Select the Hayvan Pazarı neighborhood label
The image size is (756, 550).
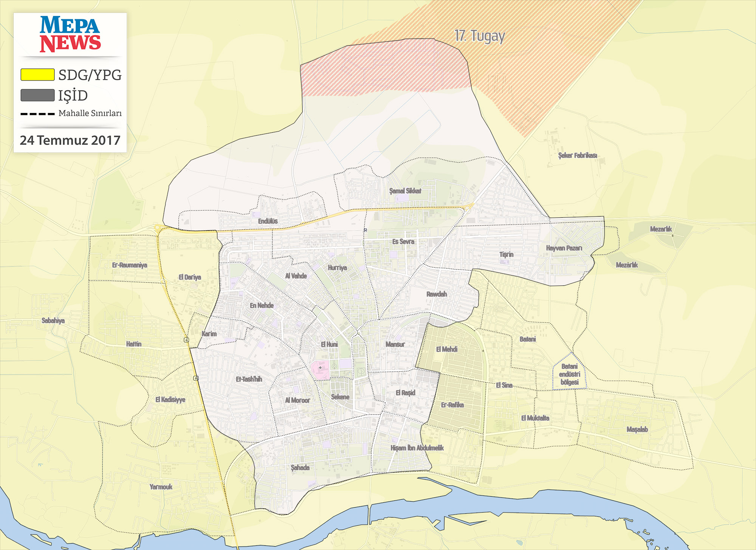point(564,248)
